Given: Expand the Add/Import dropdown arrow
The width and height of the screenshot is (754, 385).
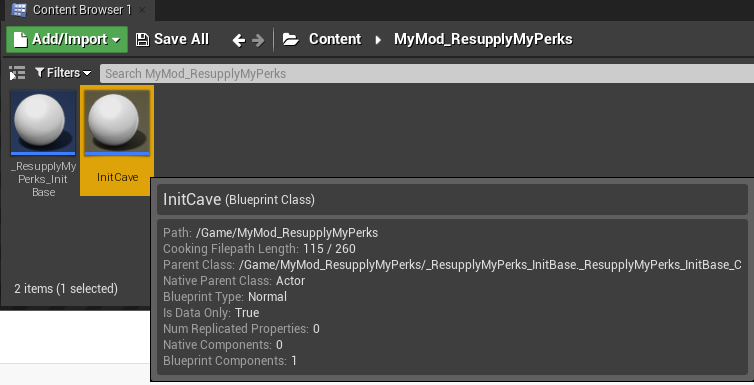Looking at the screenshot, I should 116,40.
